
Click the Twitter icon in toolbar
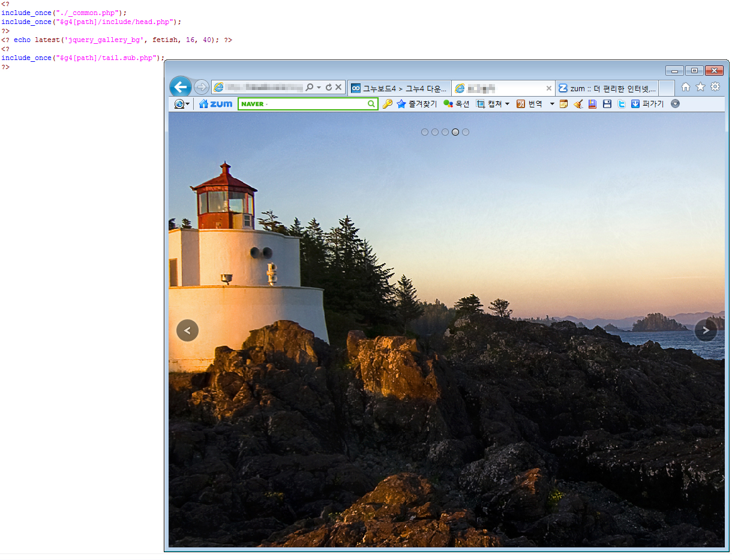click(x=622, y=104)
